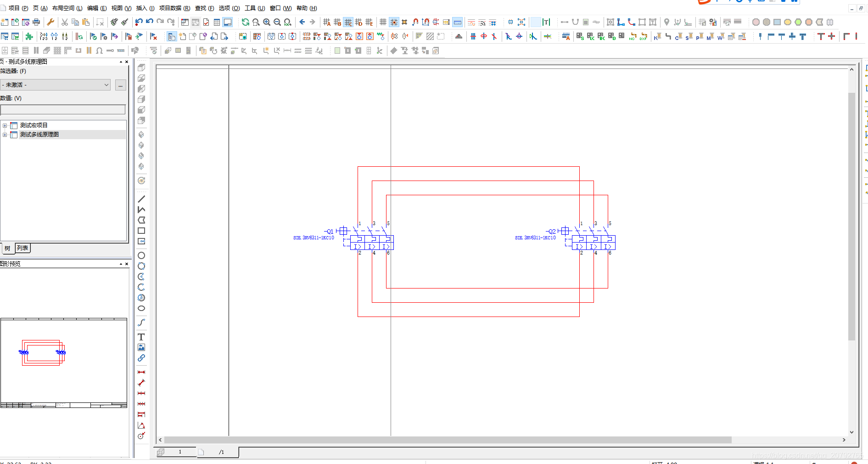Image resolution: width=868 pixels, height=464 pixels.
Task: Click the Insert Image tool icon
Action: [x=141, y=347]
